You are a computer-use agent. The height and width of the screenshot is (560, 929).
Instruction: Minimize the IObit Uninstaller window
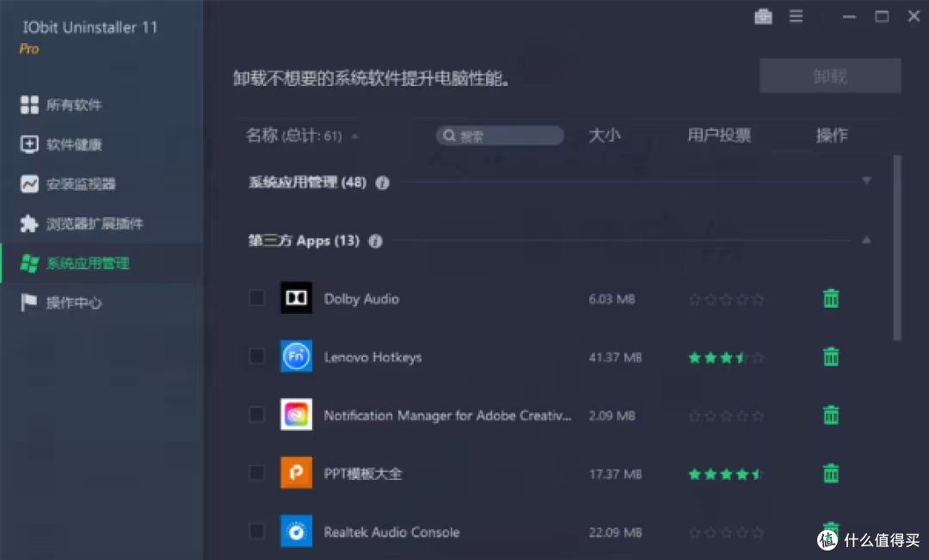coord(850,16)
